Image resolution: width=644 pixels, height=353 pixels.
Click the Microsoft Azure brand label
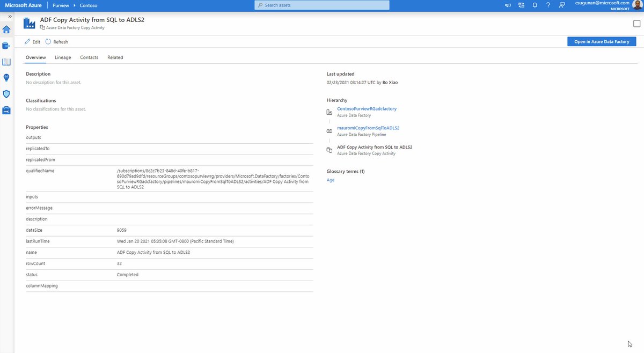pos(24,5)
